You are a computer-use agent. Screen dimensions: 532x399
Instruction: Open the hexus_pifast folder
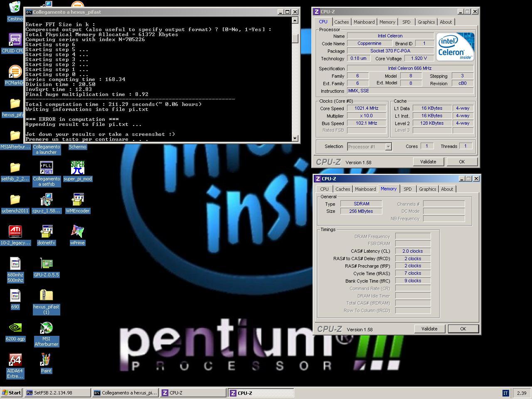(x=15, y=104)
